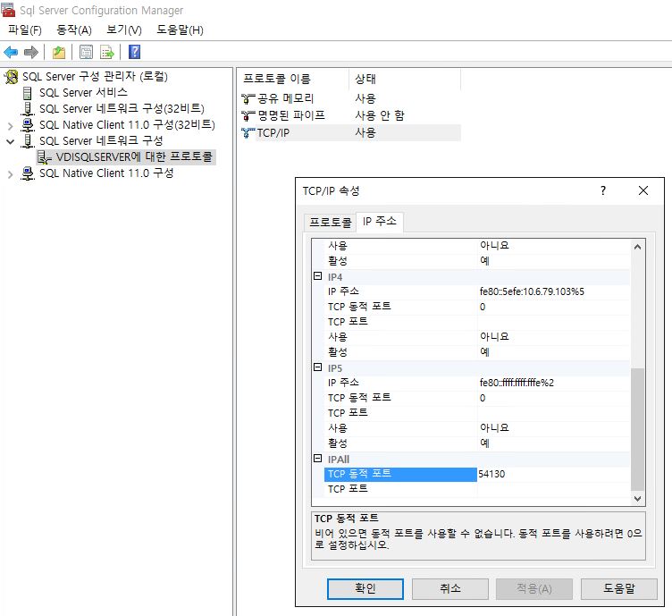
Task: Open the 파일(F) menu
Action: (x=25, y=30)
